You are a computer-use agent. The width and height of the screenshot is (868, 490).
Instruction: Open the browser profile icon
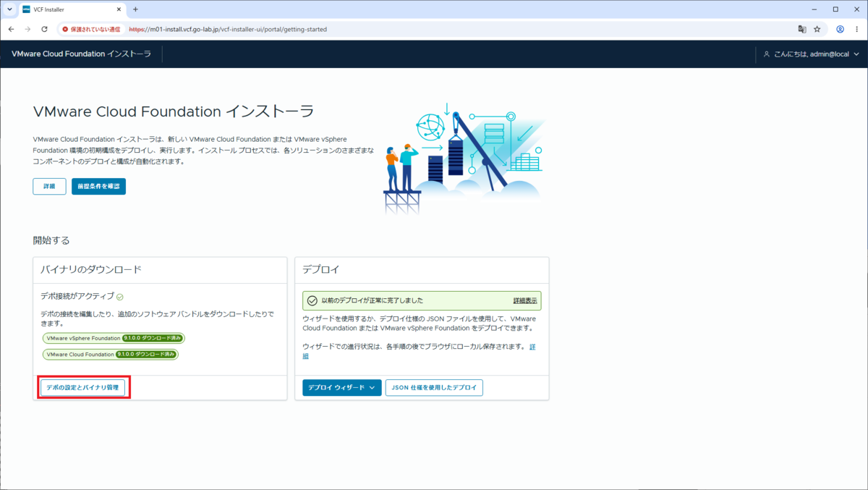pyautogui.click(x=841, y=30)
